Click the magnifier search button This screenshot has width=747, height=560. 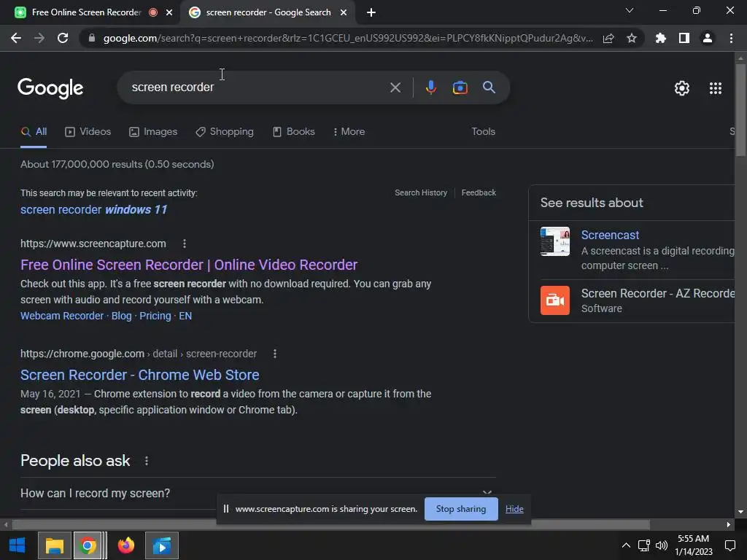point(489,87)
